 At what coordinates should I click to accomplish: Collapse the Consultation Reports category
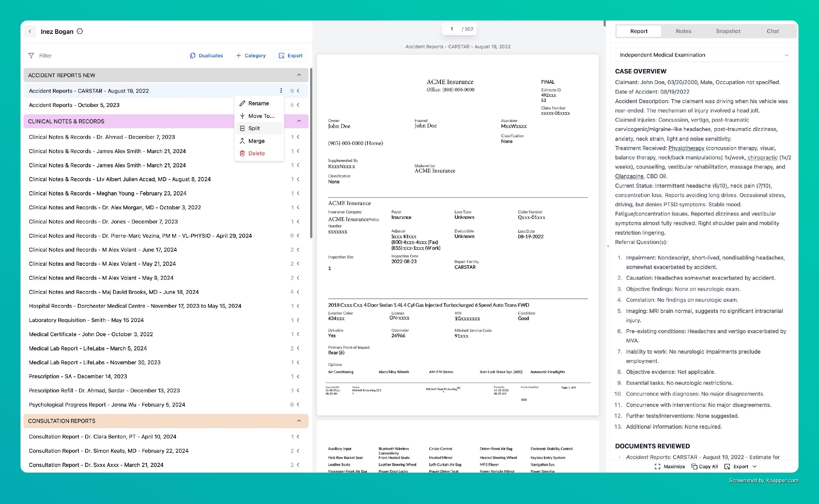click(x=299, y=421)
